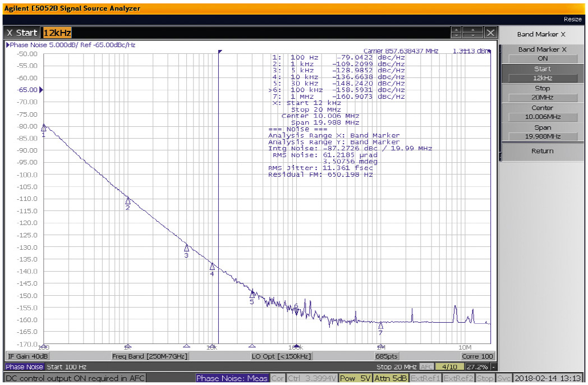Click the Phase Noise: Meas status indicator
The height and width of the screenshot is (385, 588).
[232, 378]
